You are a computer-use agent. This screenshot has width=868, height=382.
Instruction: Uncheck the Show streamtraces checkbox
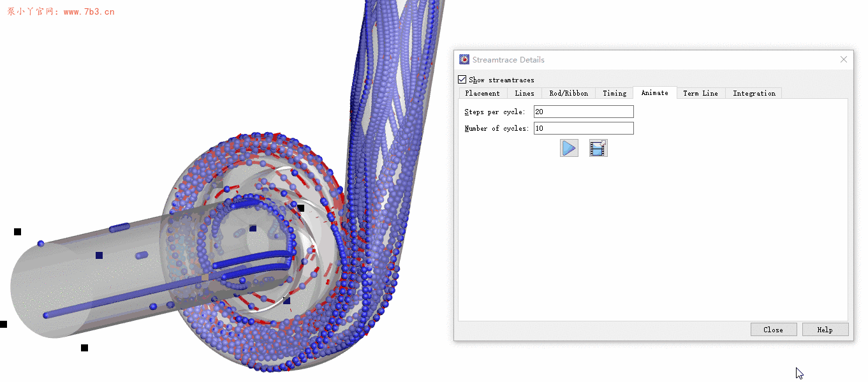click(x=462, y=80)
